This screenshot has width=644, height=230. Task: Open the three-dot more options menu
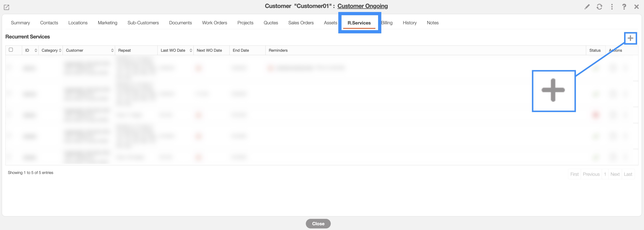point(612,7)
